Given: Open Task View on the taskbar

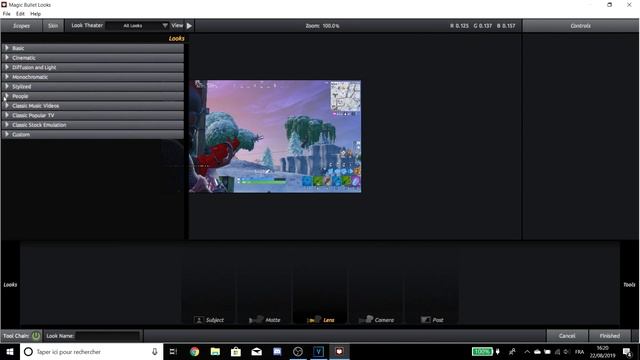Looking at the screenshot, I should [x=173, y=352].
